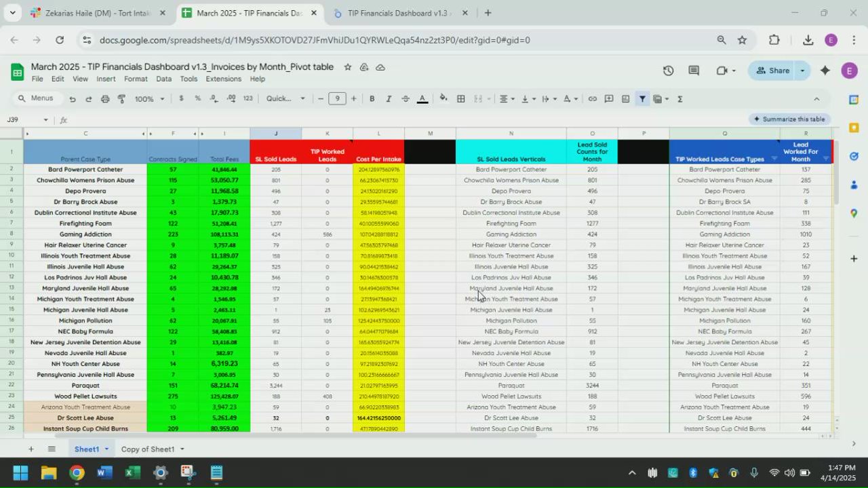
Task: Click the Menus search box
Action: pos(37,98)
